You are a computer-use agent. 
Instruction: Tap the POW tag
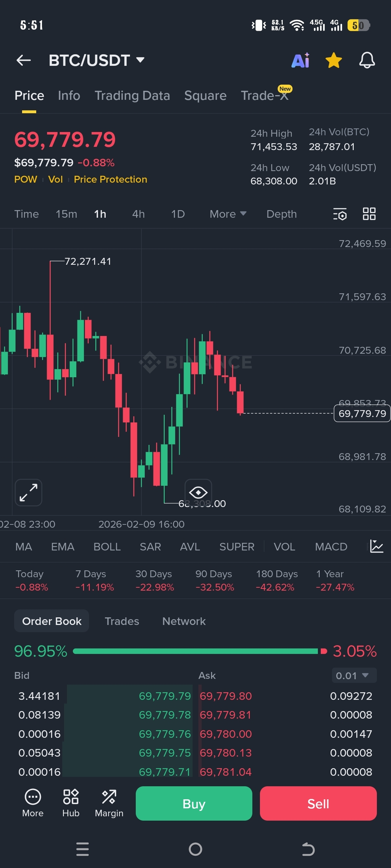[26, 179]
